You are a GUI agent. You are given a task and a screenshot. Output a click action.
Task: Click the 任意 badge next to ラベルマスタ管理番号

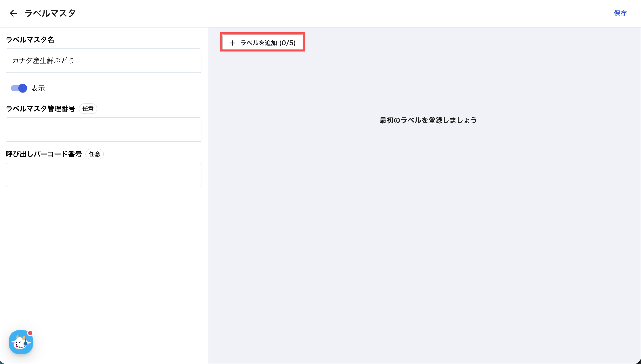click(88, 109)
